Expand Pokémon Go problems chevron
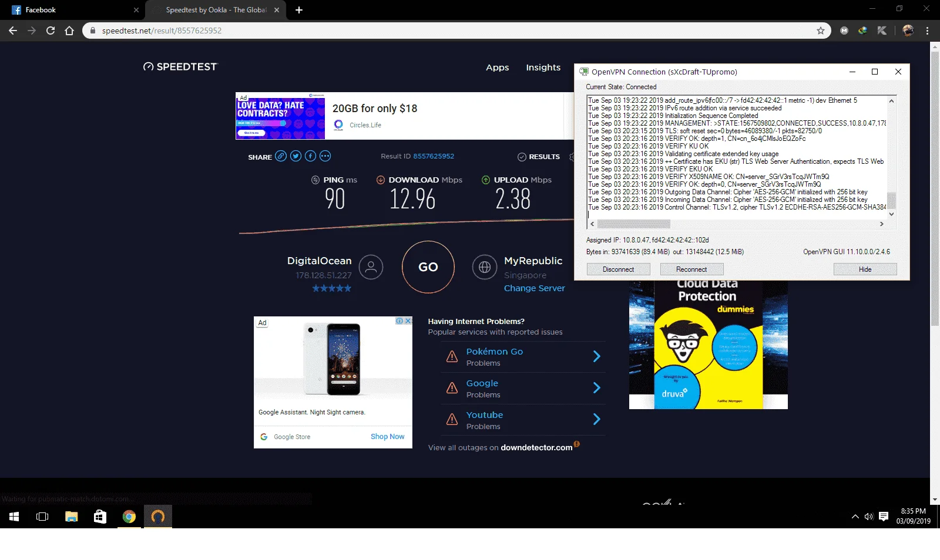 point(596,356)
